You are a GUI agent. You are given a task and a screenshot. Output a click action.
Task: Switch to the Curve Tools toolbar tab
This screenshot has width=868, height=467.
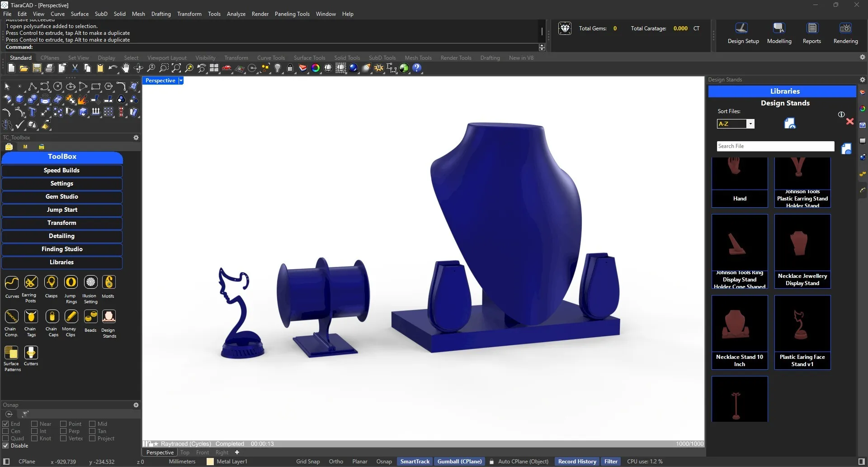(271, 58)
